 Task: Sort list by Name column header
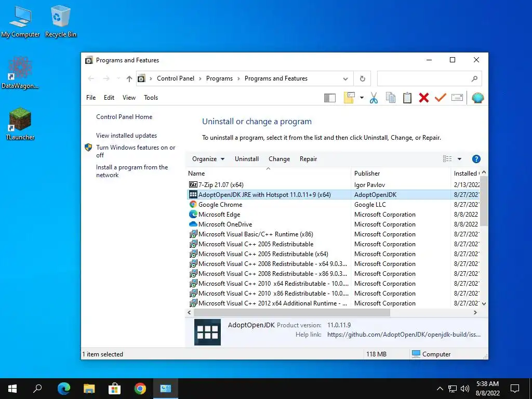tap(268, 174)
